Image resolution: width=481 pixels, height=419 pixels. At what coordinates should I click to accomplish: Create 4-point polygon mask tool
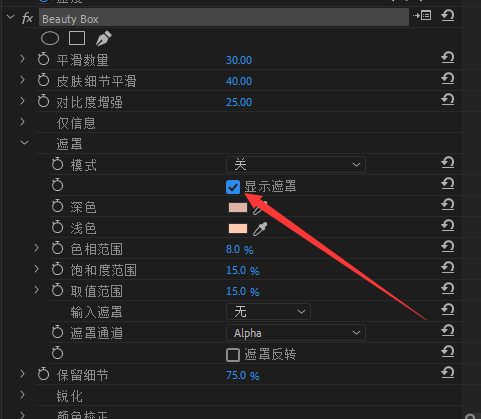[77, 38]
